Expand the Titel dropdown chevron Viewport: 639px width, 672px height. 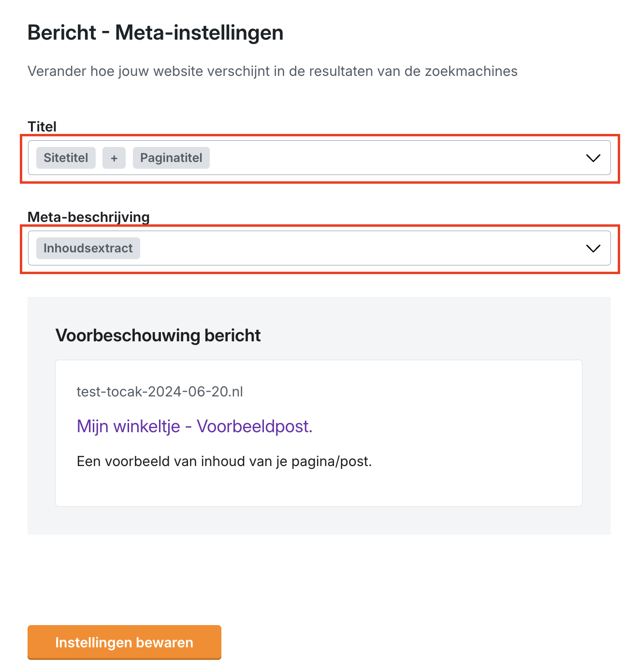coord(593,158)
